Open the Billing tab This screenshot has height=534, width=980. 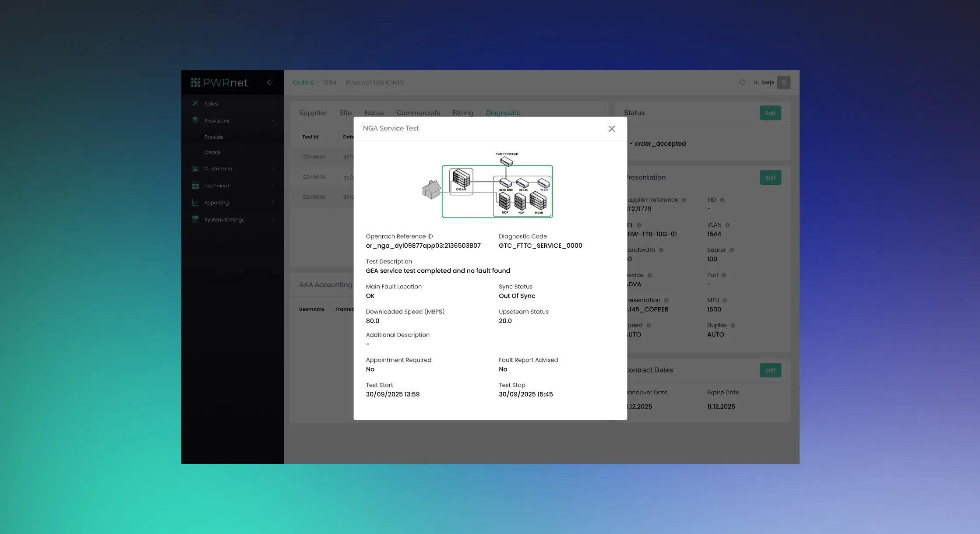[x=462, y=113]
